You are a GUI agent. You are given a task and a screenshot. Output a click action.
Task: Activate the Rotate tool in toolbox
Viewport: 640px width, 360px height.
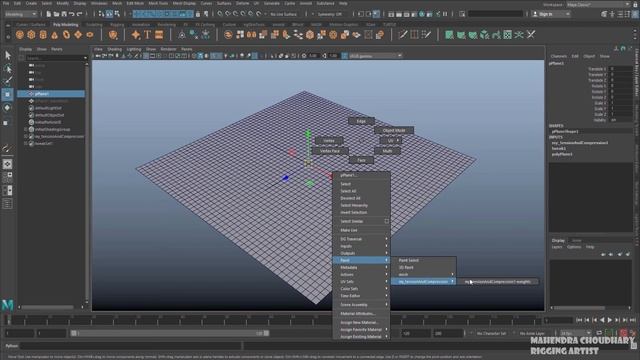pos(8,108)
